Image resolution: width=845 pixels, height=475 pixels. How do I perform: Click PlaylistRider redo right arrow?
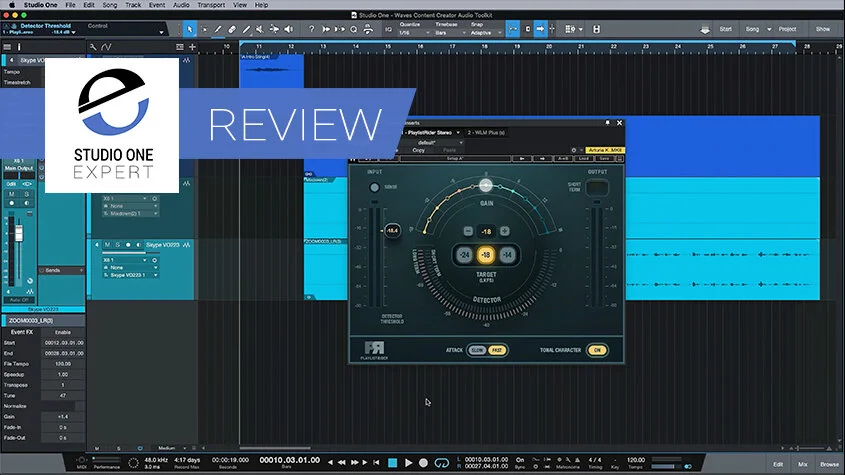tap(542, 159)
